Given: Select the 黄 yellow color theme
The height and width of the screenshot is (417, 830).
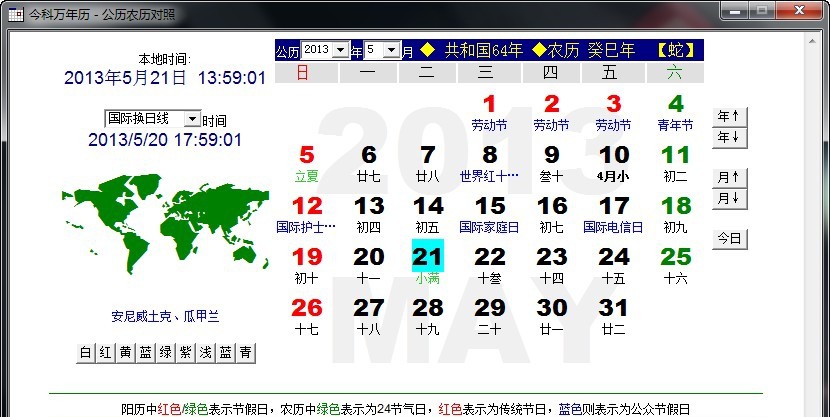Looking at the screenshot, I should pyautogui.click(x=125, y=353).
